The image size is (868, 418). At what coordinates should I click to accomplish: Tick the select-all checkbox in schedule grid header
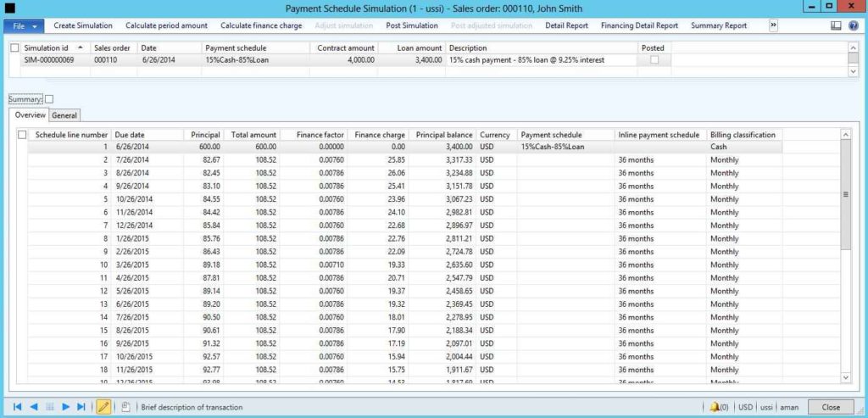click(x=22, y=135)
